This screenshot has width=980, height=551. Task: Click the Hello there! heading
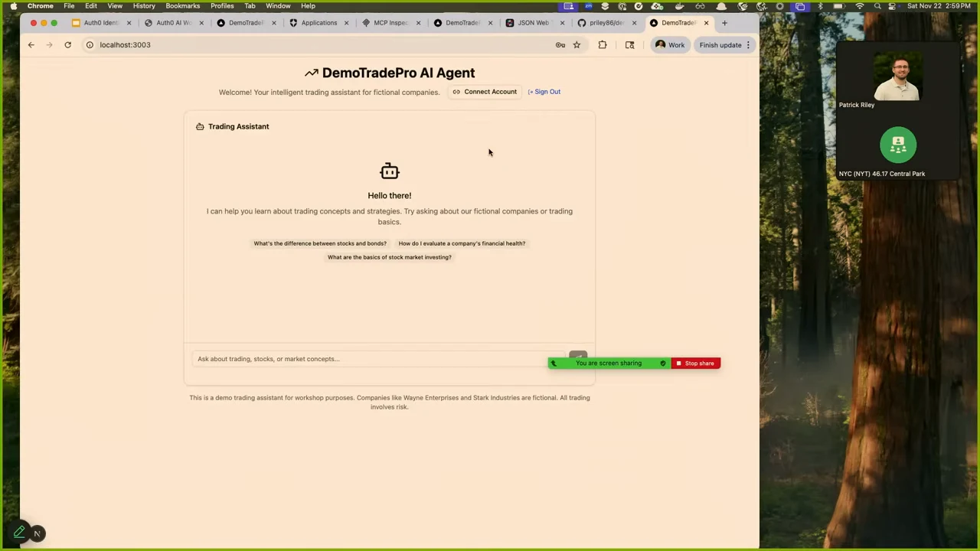[x=389, y=195]
